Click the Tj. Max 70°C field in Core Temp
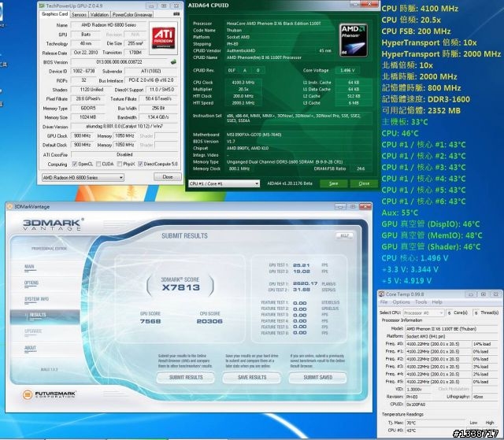The image size is (504, 440). [435, 423]
